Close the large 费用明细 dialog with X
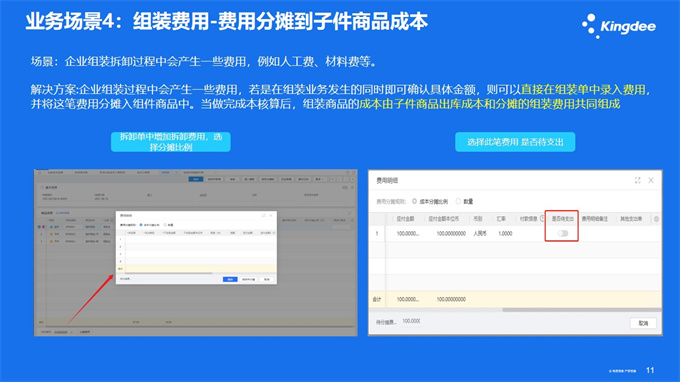This screenshot has width=680, height=382. (x=651, y=180)
